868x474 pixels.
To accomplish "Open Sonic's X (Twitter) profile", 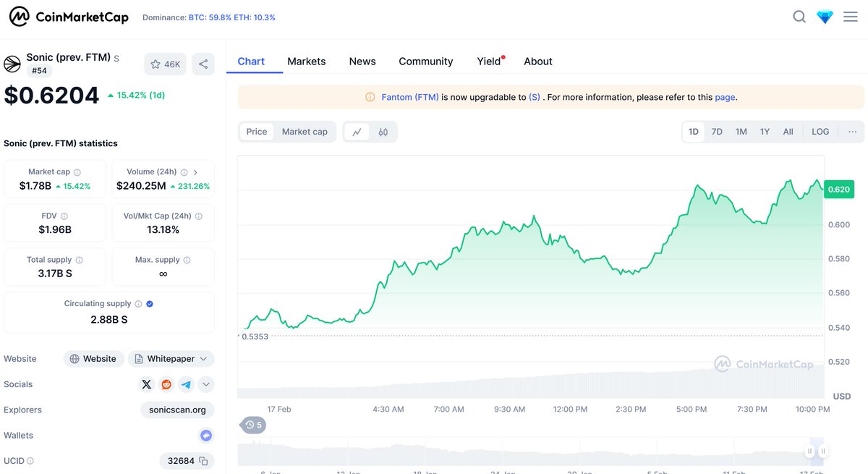I will (146, 384).
